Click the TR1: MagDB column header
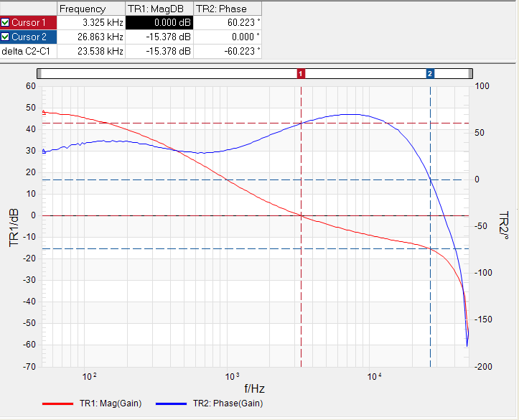This screenshot has height=420, width=519. click(x=159, y=9)
